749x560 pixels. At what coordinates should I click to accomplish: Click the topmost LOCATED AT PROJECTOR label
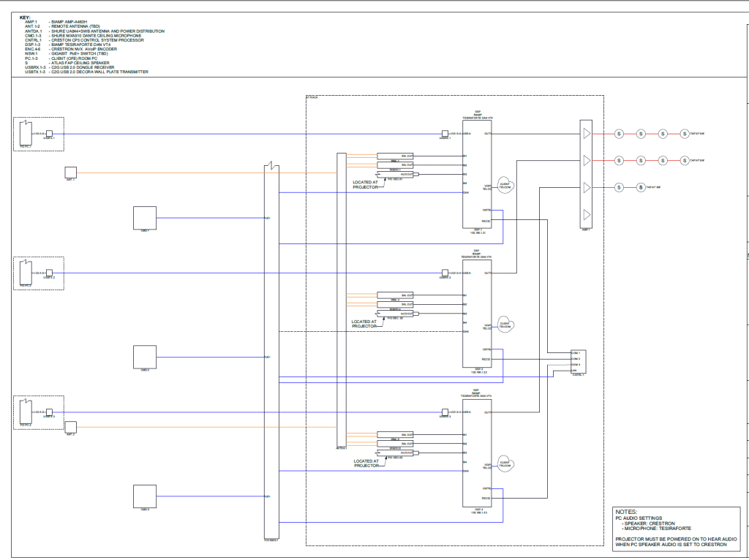click(366, 185)
